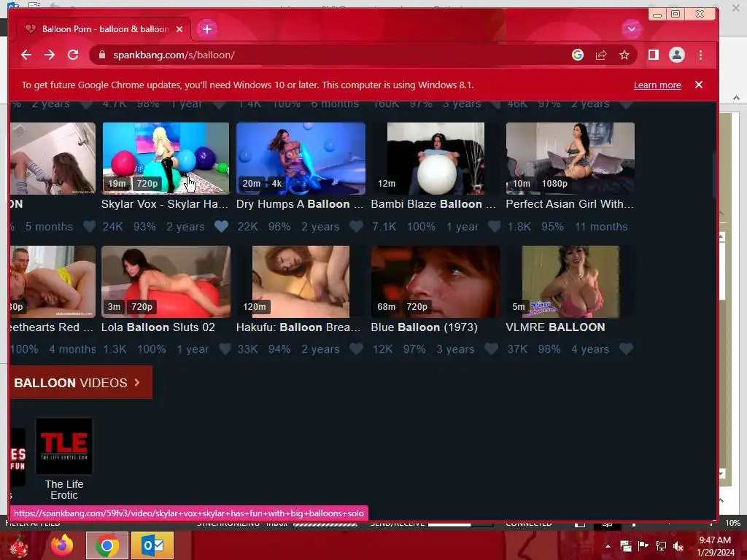Expand the tab search dropdown arrow
The image size is (747, 560).
631,29
